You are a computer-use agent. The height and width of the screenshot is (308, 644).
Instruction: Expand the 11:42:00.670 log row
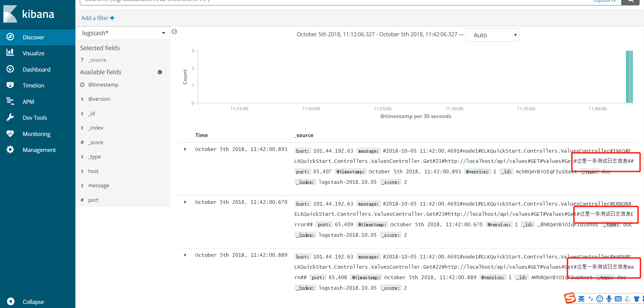click(185, 202)
